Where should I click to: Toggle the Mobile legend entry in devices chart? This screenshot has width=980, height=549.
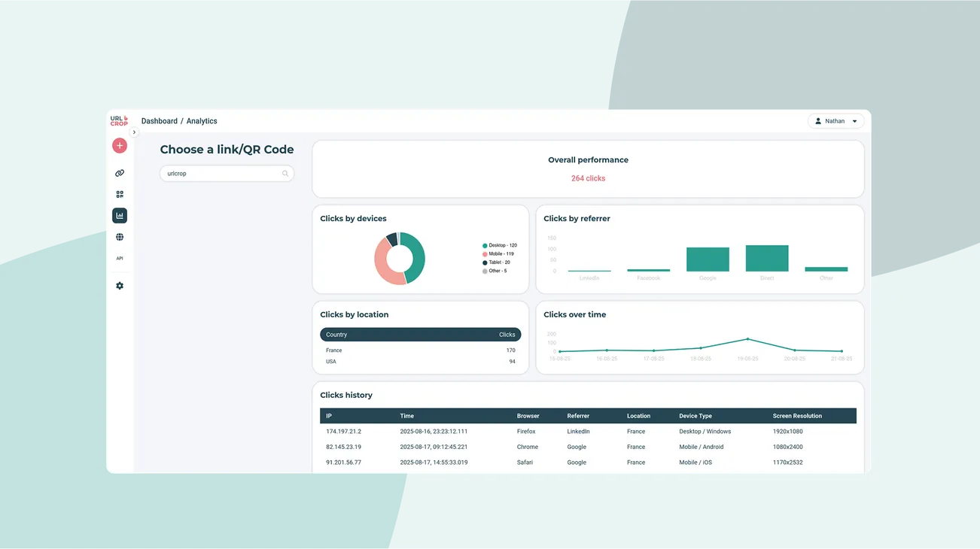click(x=499, y=254)
